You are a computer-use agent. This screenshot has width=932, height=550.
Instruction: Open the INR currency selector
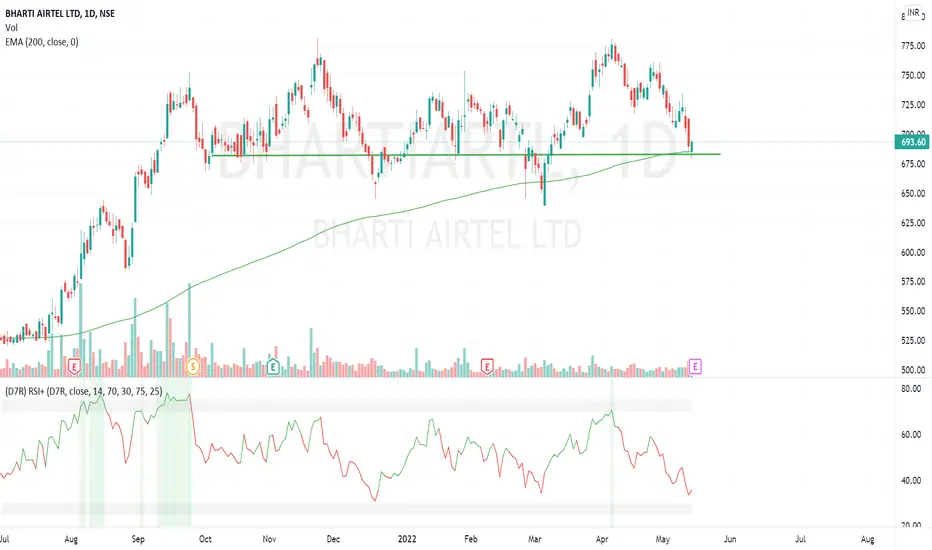pyautogui.click(x=913, y=12)
